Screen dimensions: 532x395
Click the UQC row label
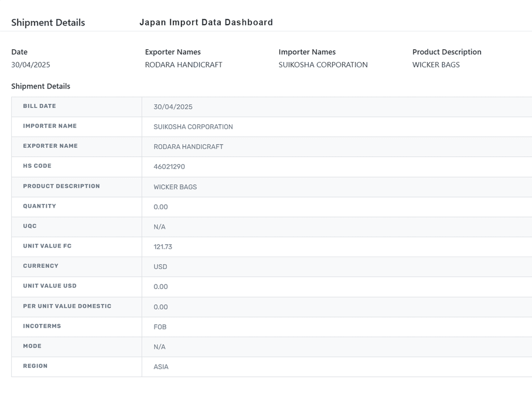click(30, 226)
